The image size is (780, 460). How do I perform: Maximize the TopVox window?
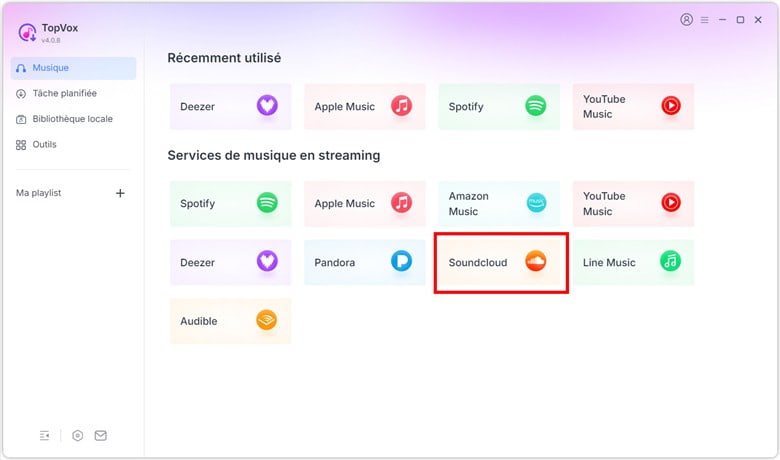tap(740, 20)
